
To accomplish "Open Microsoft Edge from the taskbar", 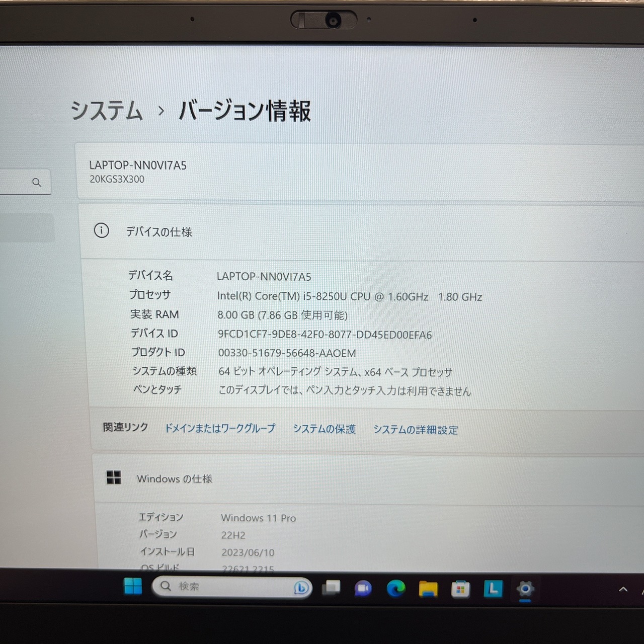I will (395, 588).
